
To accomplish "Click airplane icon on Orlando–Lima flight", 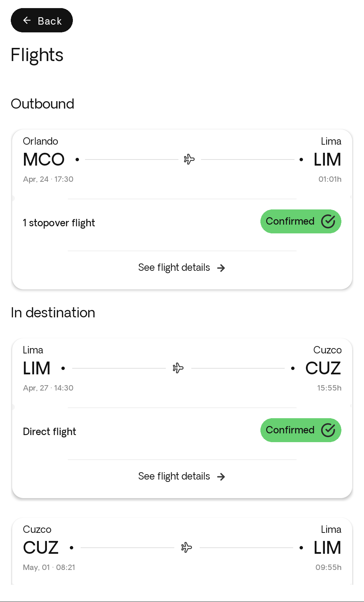I will 189,159.
